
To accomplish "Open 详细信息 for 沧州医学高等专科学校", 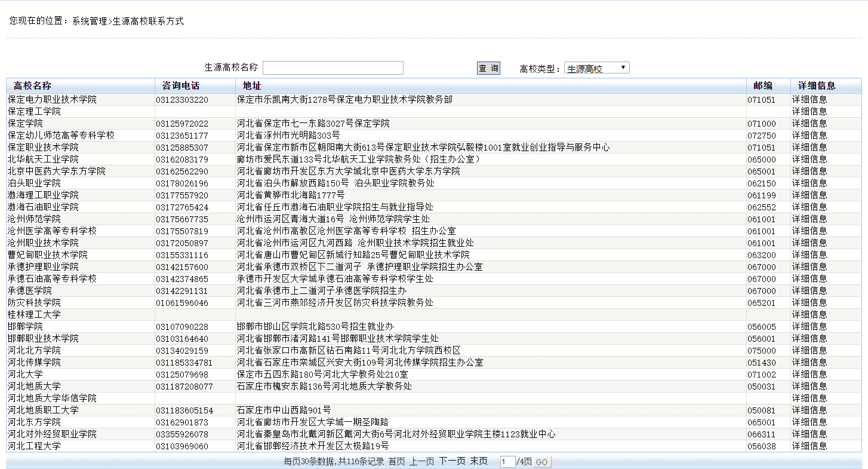I will coord(809,231).
